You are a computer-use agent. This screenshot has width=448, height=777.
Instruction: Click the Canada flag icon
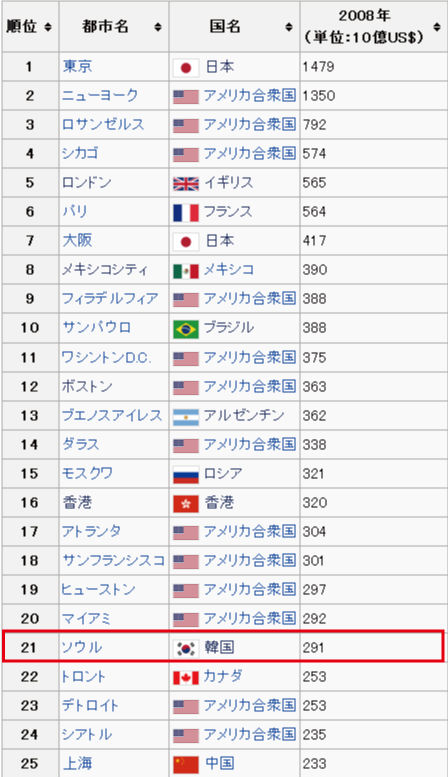click(186, 677)
